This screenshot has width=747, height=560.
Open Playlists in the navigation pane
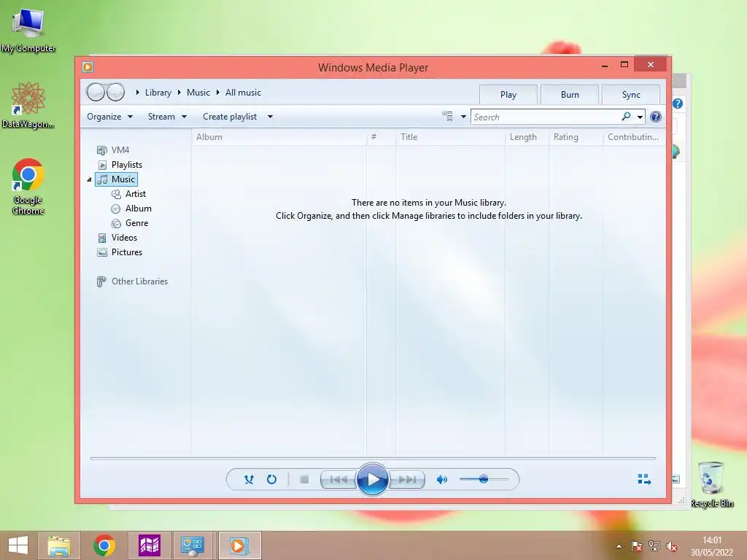pyautogui.click(x=120, y=165)
